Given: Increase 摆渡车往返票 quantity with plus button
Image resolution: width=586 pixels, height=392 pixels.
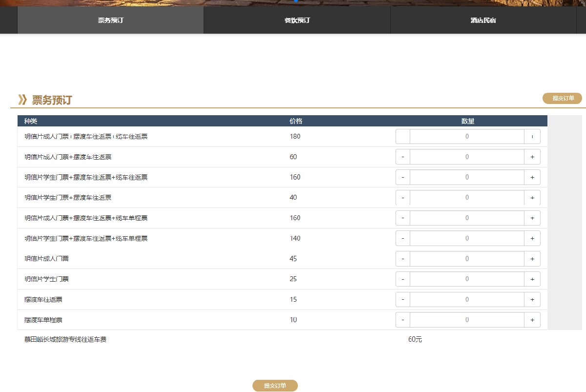Looking at the screenshot, I should tap(532, 300).
